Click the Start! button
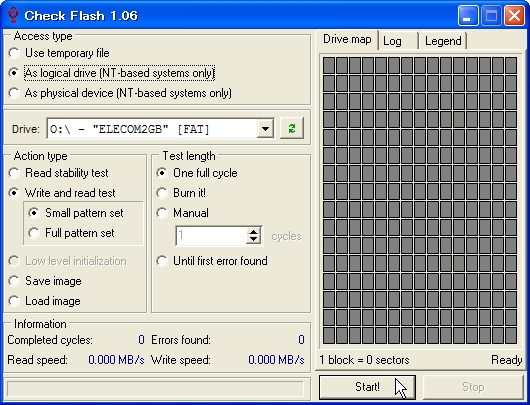Image resolution: width=530 pixels, height=405 pixels. (x=367, y=387)
